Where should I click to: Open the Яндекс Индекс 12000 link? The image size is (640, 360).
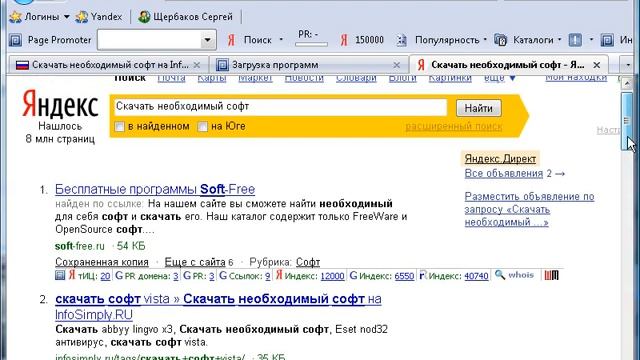[x=333, y=276]
